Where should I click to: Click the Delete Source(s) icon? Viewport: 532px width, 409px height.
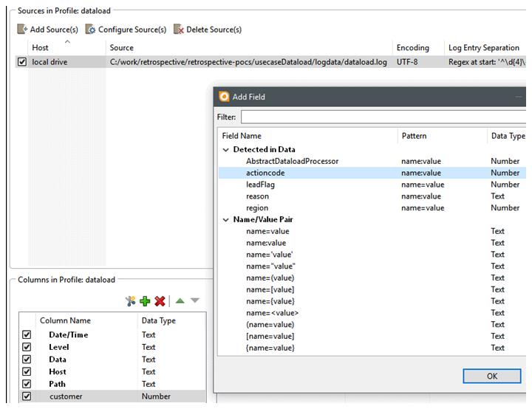[x=179, y=30]
